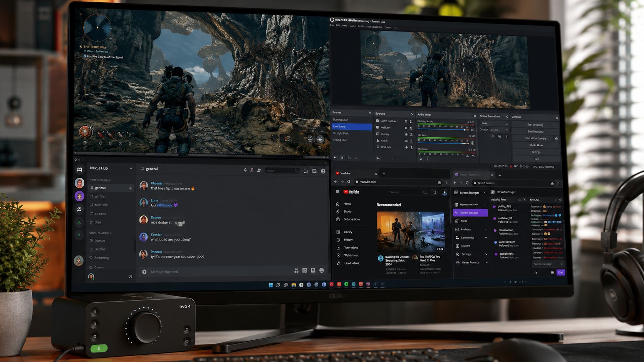The width and height of the screenshot is (644, 362).
Task: Expand Nexus Hub server dropdown
Action: (131, 168)
